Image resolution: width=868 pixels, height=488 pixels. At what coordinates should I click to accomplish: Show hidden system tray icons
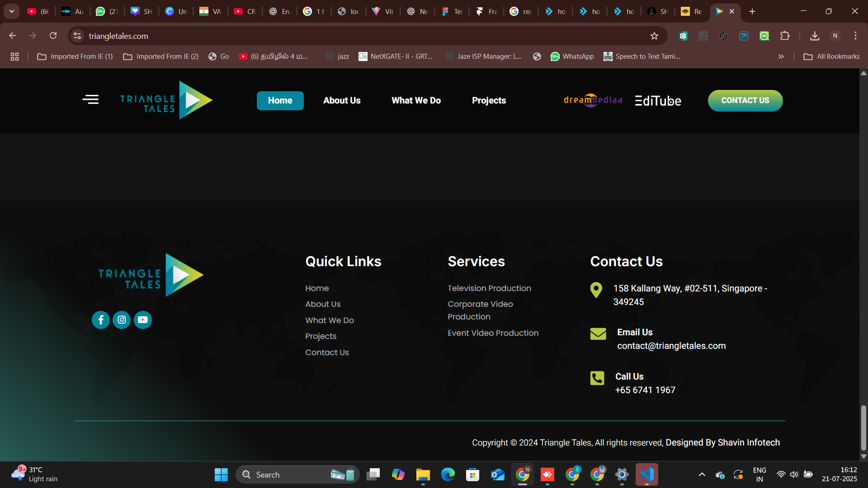coord(702,474)
